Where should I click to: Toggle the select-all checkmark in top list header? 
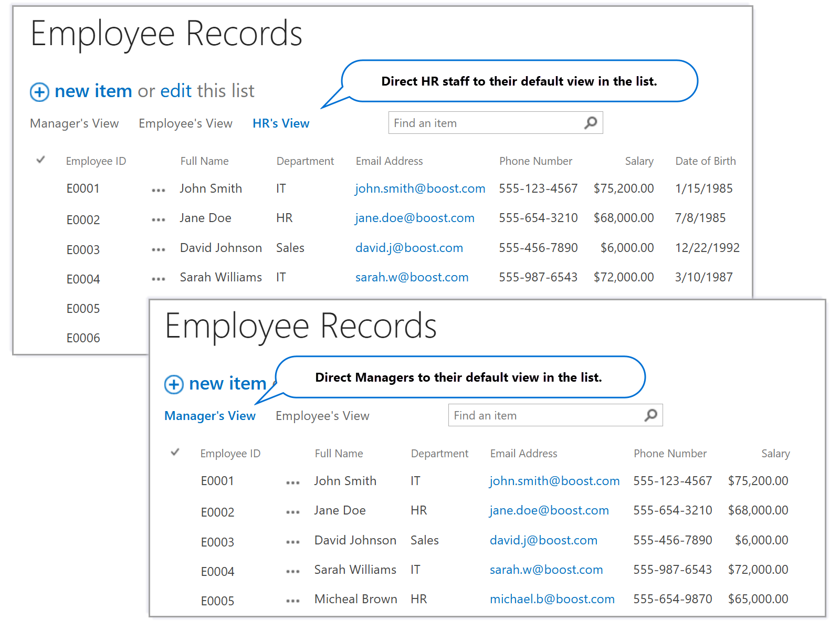click(40, 160)
